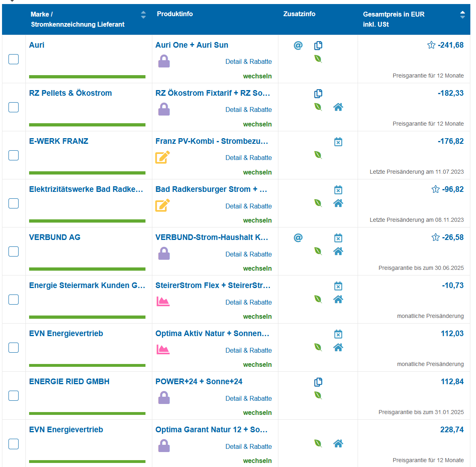Open Detail & Rabatte for RZ Ökostrom Fixtarif
The height and width of the screenshot is (467, 476).
249,109
